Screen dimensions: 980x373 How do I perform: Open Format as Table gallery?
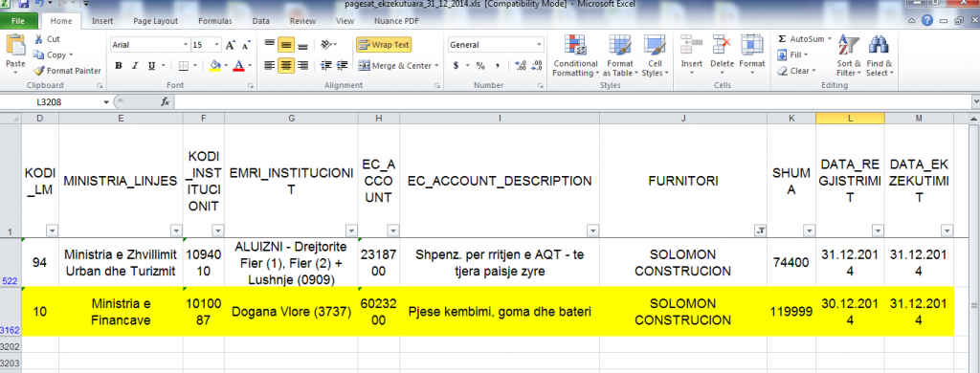pos(620,55)
